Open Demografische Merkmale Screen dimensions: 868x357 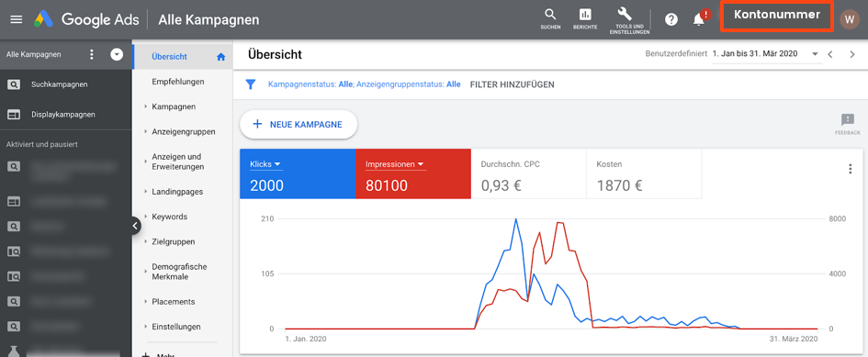(179, 272)
